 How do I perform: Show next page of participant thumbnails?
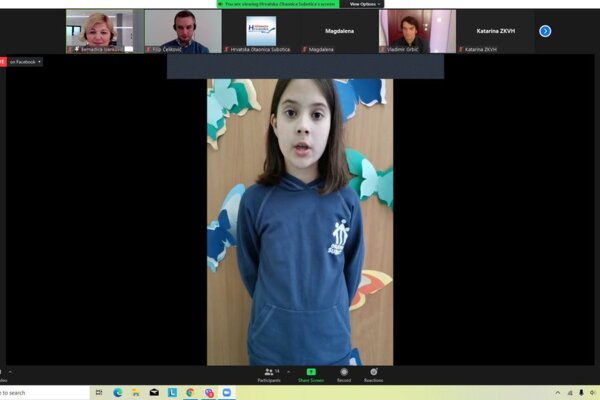545,31
